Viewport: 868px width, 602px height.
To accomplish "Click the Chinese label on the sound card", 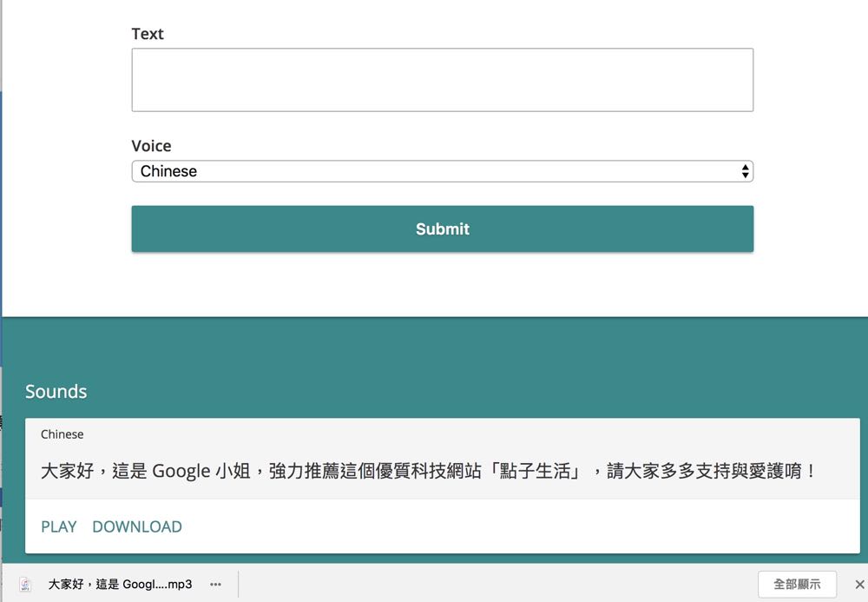I will tap(62, 434).
